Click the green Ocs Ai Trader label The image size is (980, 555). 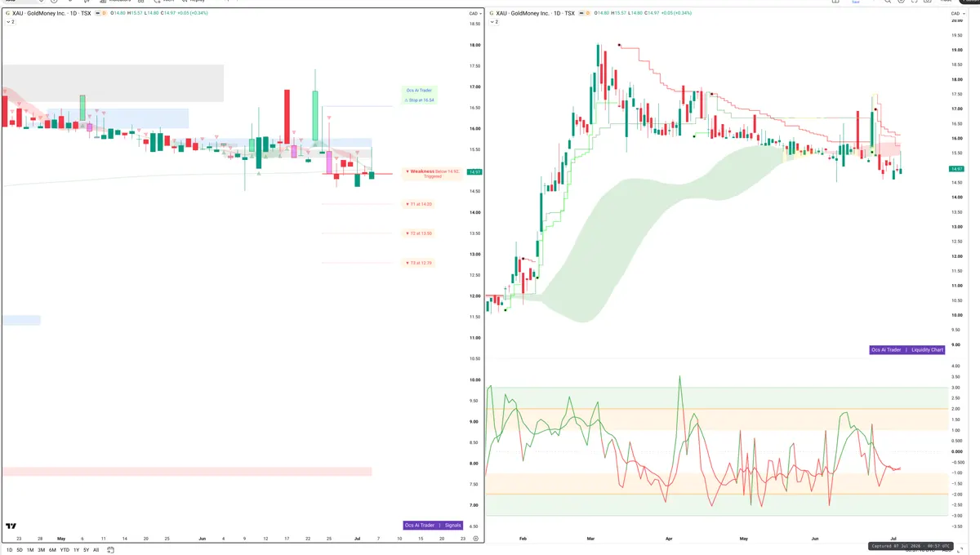[419, 90]
